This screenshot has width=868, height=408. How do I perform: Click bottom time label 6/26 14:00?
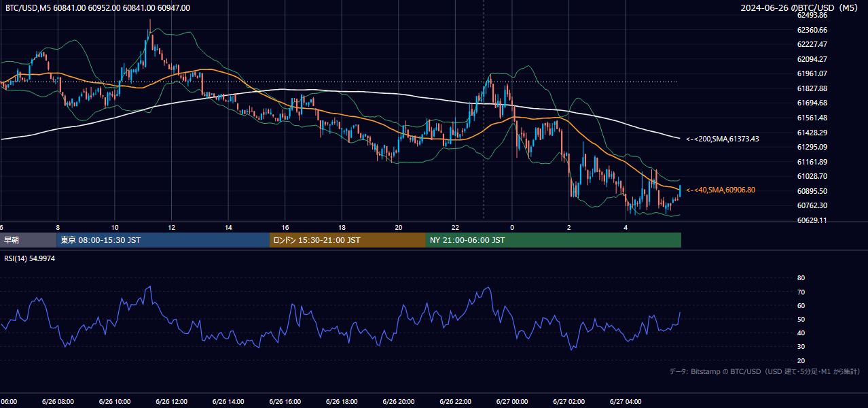click(228, 401)
